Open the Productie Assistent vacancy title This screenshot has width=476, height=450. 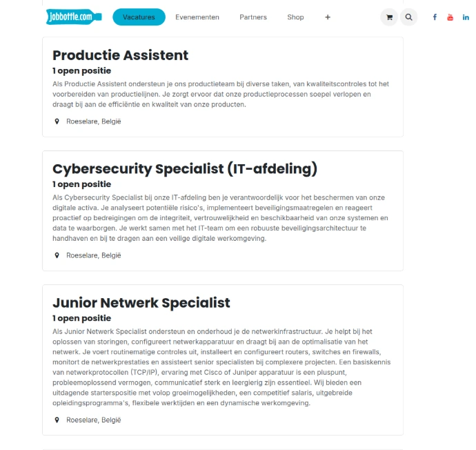[x=120, y=55]
